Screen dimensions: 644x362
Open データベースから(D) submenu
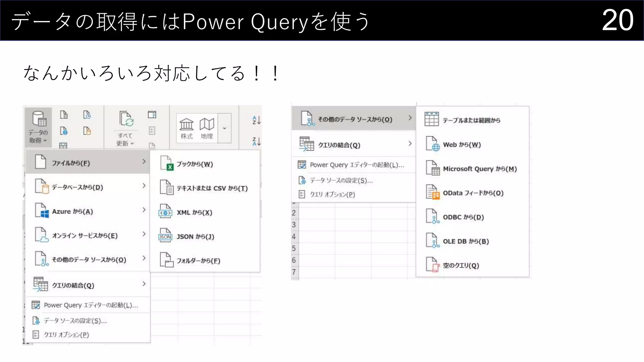coord(88,187)
